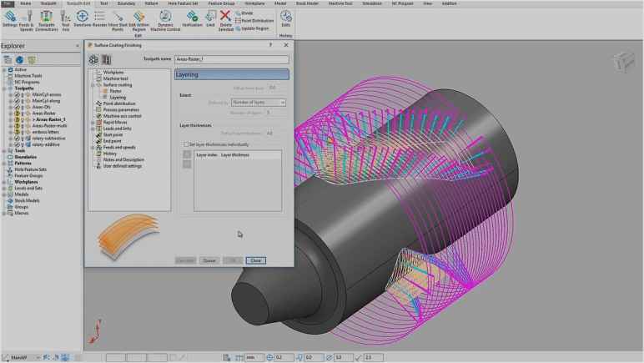Open the Boundary ribbon tab
The image size is (644, 363).
pyautogui.click(x=128, y=3)
